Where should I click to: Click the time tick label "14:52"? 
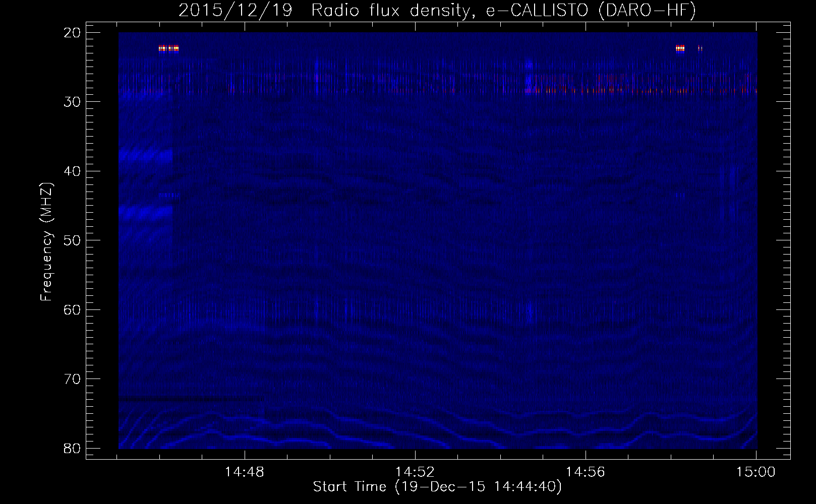(415, 472)
